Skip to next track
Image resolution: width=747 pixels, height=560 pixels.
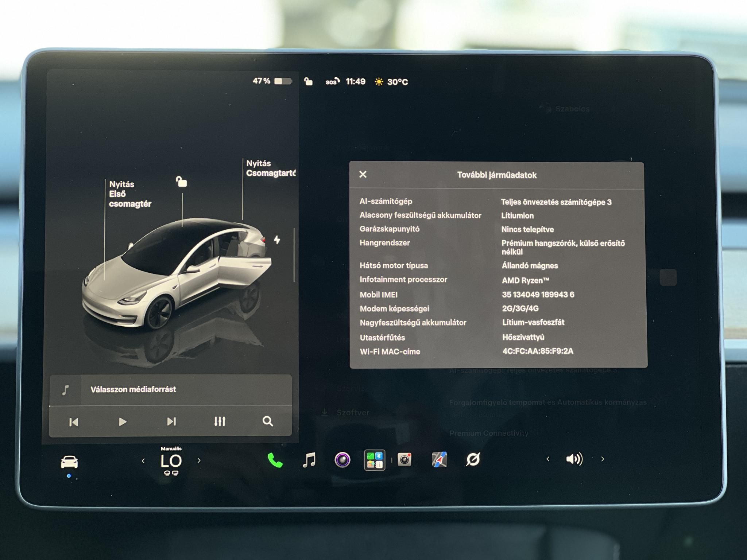pyautogui.click(x=171, y=421)
